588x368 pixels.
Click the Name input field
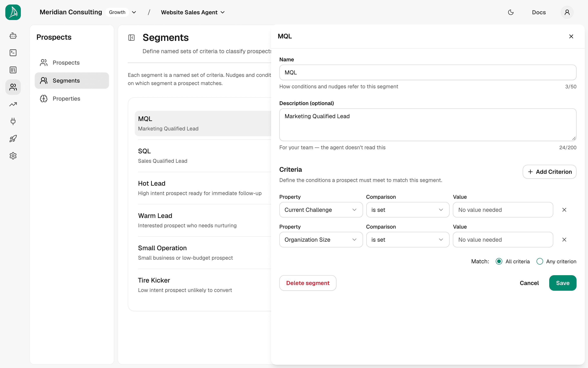click(x=428, y=73)
